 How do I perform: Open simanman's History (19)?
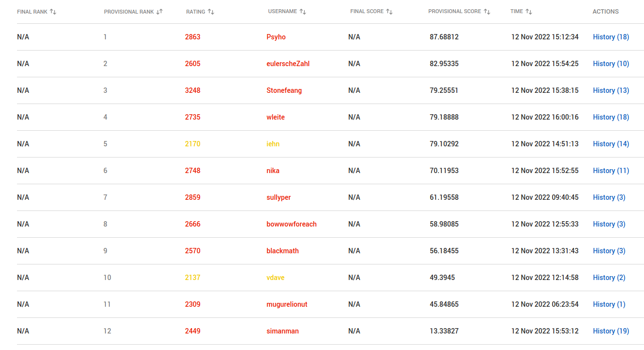611,331
